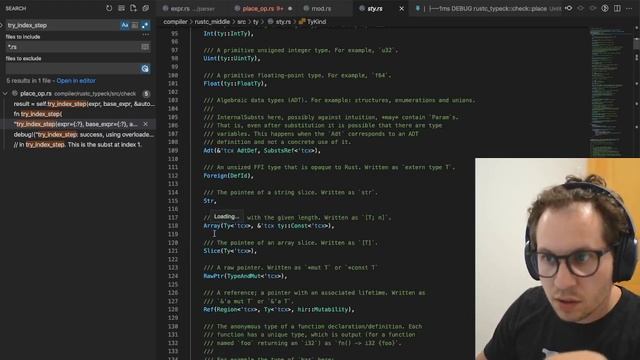Open result 'try_index_step(expr={:?}, base_expr...'
The image size is (640, 360).
(x=76, y=124)
